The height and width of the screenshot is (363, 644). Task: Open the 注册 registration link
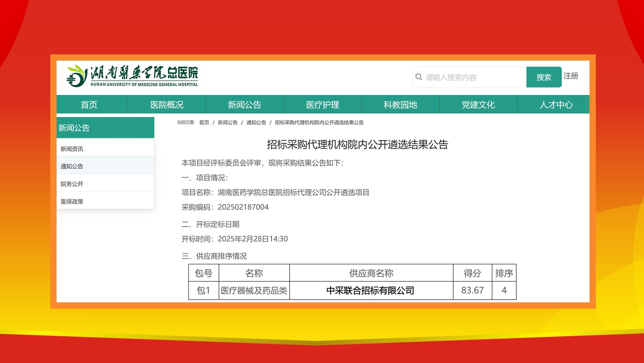[x=571, y=76]
